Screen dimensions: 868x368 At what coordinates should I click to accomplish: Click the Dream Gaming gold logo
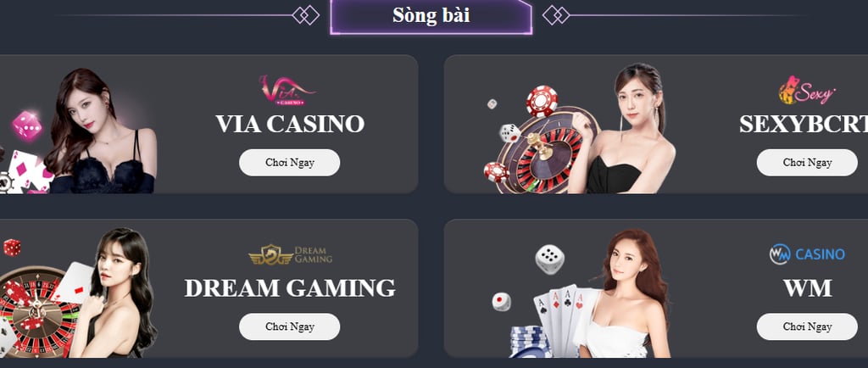(290, 254)
